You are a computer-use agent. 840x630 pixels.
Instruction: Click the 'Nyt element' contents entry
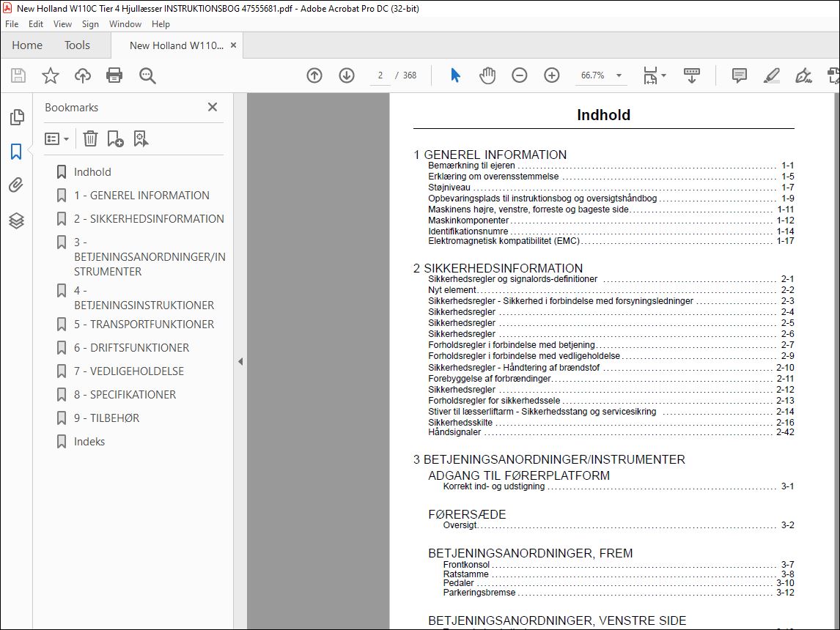coord(452,289)
